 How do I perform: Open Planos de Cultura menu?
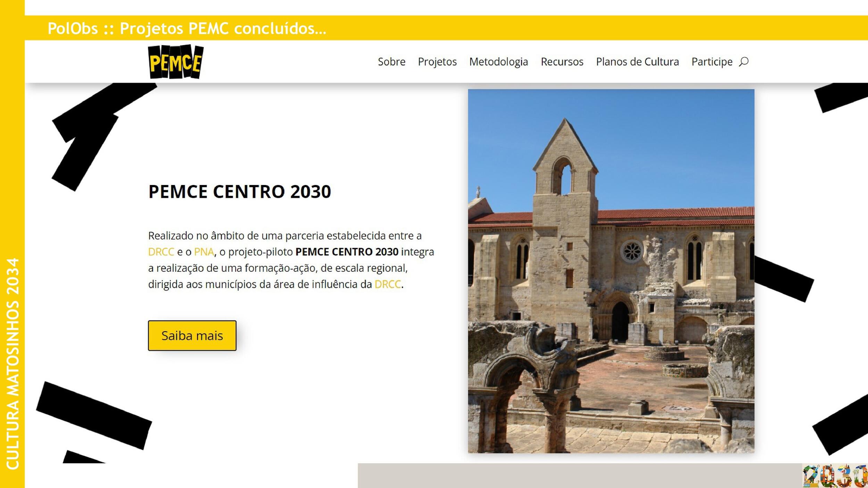click(x=637, y=62)
